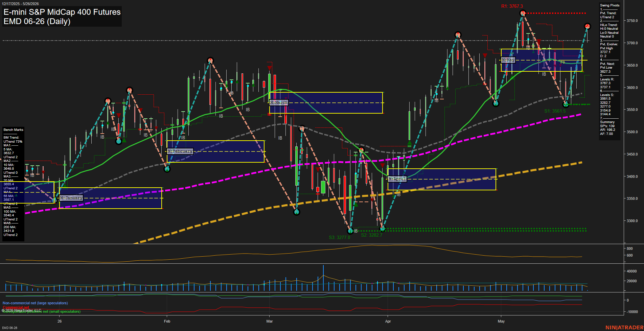The image size is (644, 331).
Task: Click the Pvt. Trend entry in Swing Pivots
Action: click(608, 15)
